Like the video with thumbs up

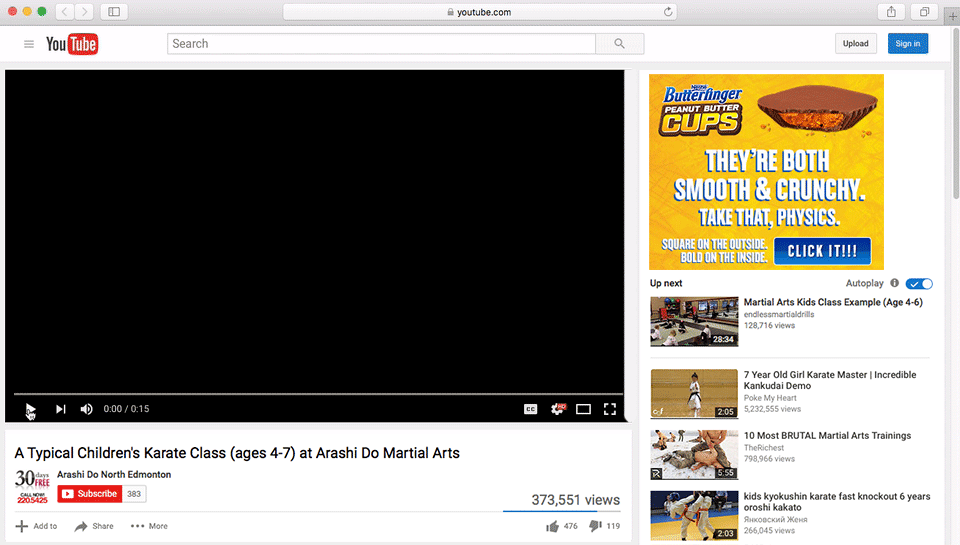pyautogui.click(x=553, y=526)
